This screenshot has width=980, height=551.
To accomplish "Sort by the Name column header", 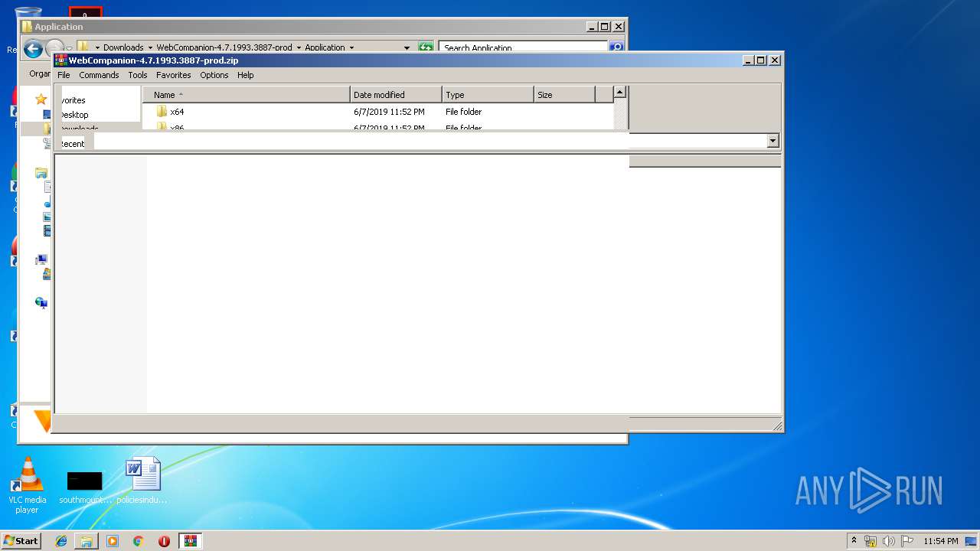I will click(x=247, y=95).
